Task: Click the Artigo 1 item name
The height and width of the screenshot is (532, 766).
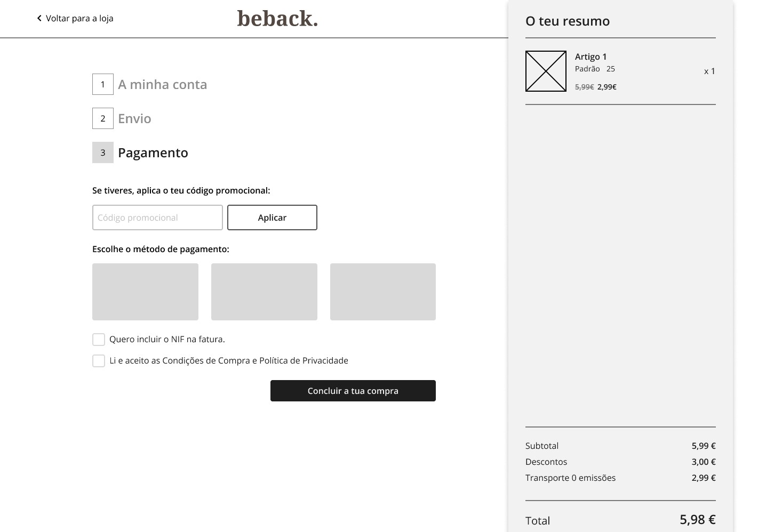Action: coord(591,57)
